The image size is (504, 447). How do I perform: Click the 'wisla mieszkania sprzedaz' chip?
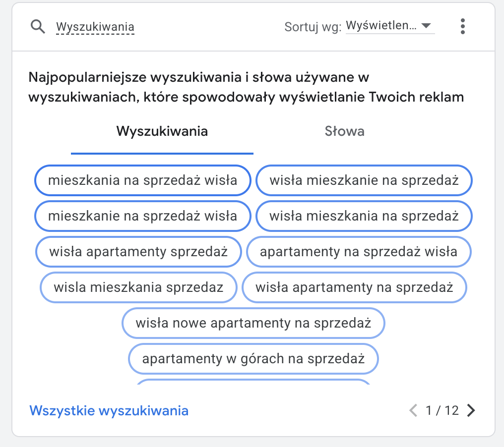click(138, 287)
